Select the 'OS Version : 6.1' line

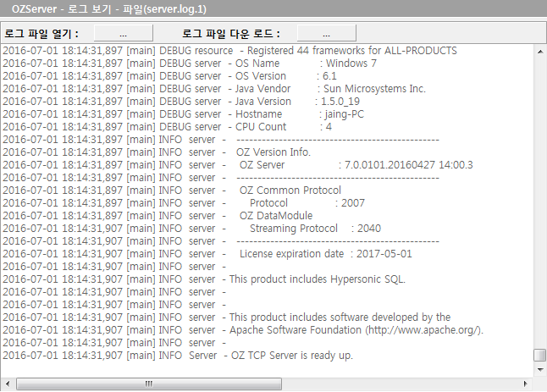(170, 75)
